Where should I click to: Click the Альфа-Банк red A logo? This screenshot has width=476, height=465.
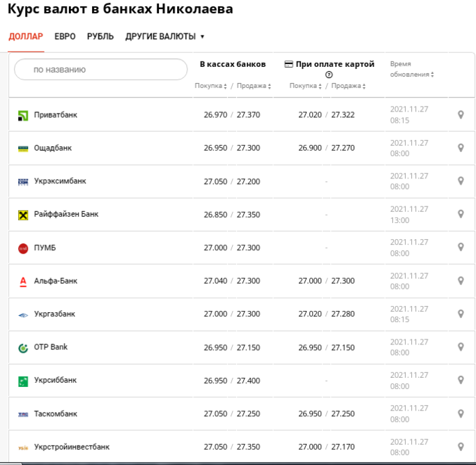(x=23, y=282)
